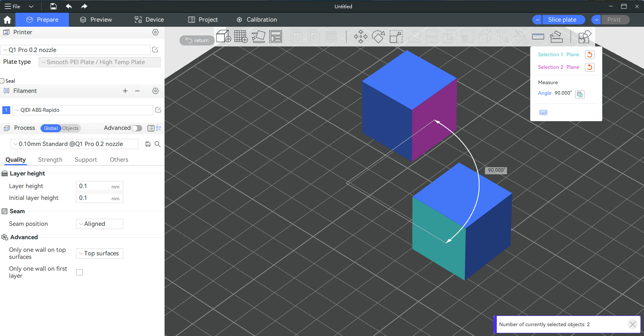This screenshot has width=644, height=336.
Task: Click the Layer height input field
Action: (94, 186)
